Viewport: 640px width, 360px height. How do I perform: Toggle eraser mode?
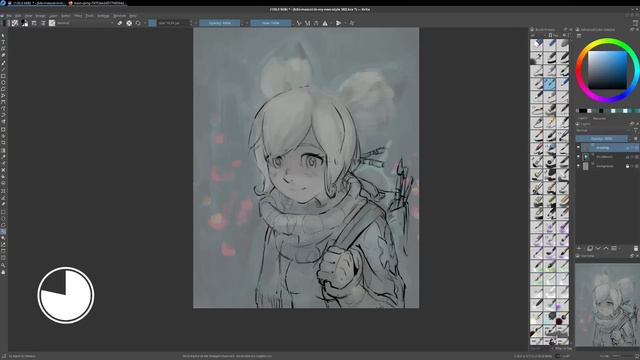pos(120,23)
